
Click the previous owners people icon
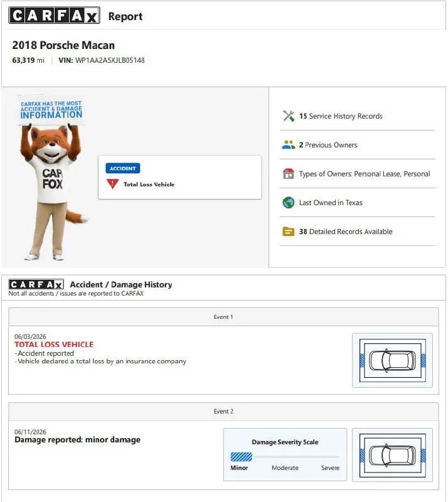point(288,145)
